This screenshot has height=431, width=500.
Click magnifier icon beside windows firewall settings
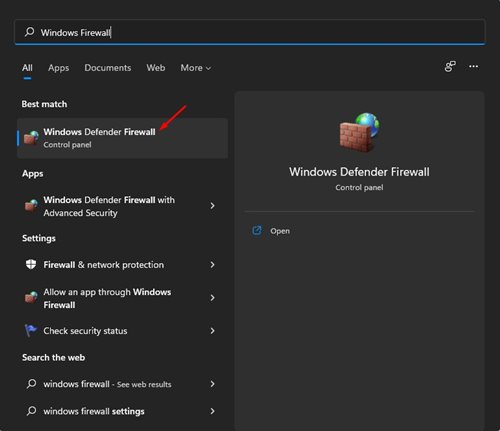pyautogui.click(x=31, y=411)
